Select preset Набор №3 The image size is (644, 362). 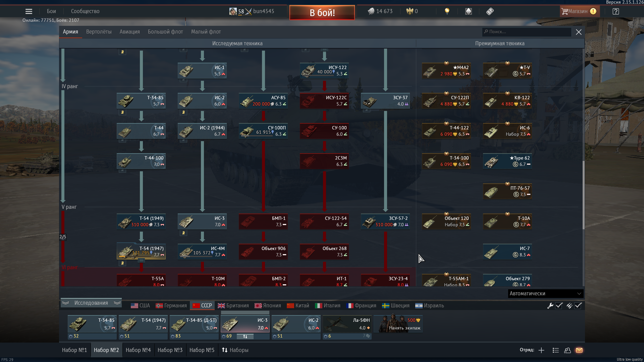click(170, 350)
